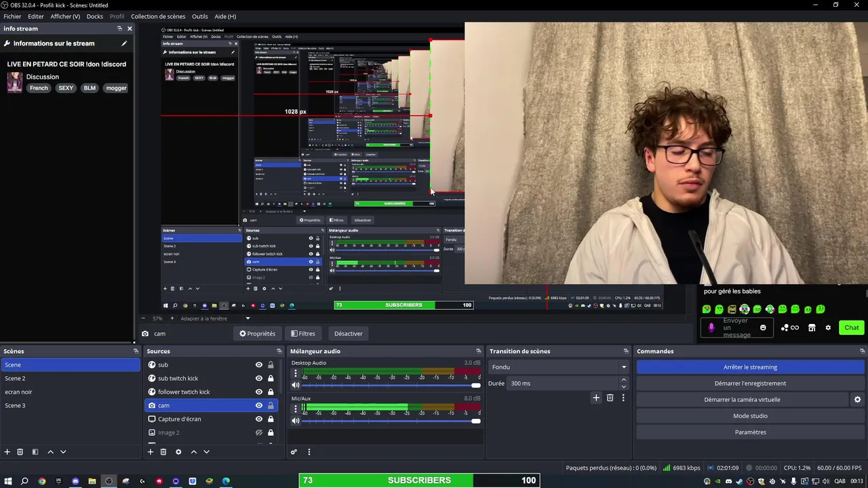The width and height of the screenshot is (868, 488).
Task: Toggle the lock on sub source
Action: tap(271, 365)
